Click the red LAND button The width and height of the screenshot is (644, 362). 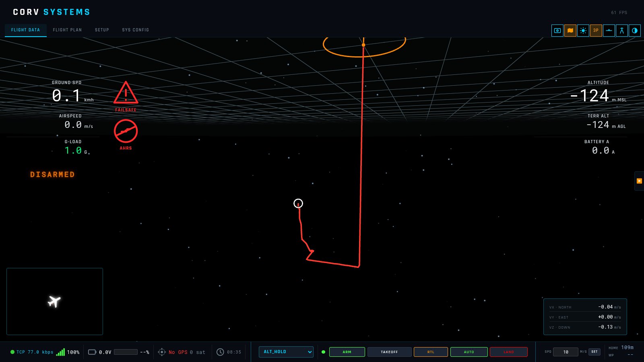pyautogui.click(x=509, y=352)
